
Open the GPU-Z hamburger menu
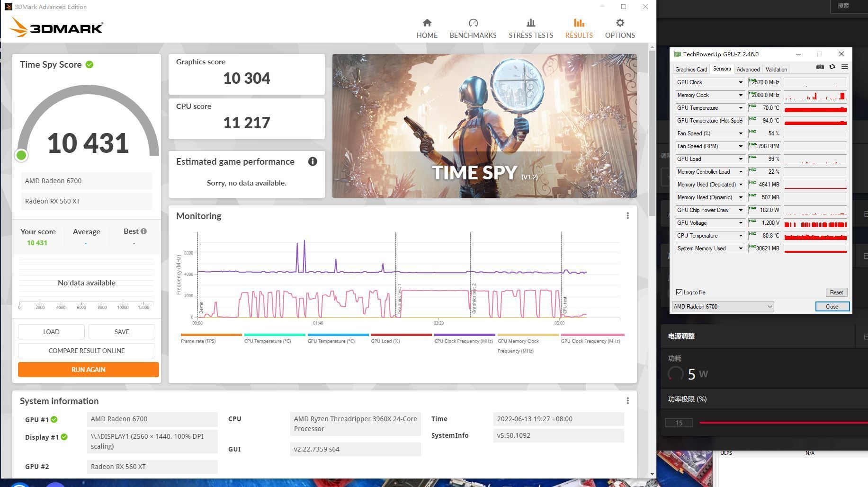[844, 67]
